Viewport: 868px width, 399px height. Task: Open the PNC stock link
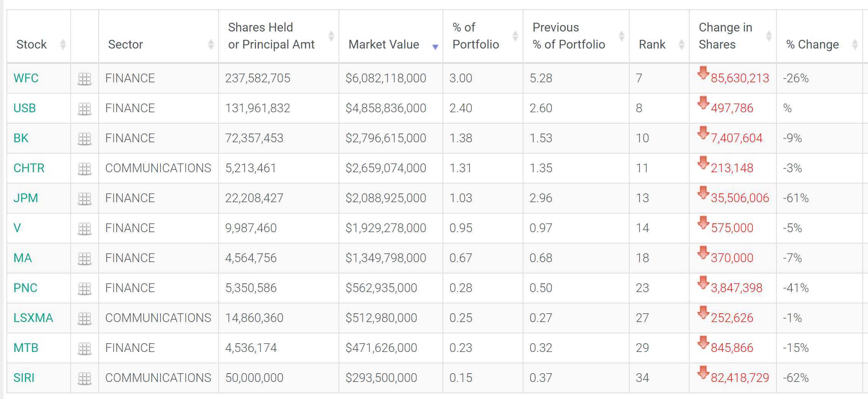point(25,288)
